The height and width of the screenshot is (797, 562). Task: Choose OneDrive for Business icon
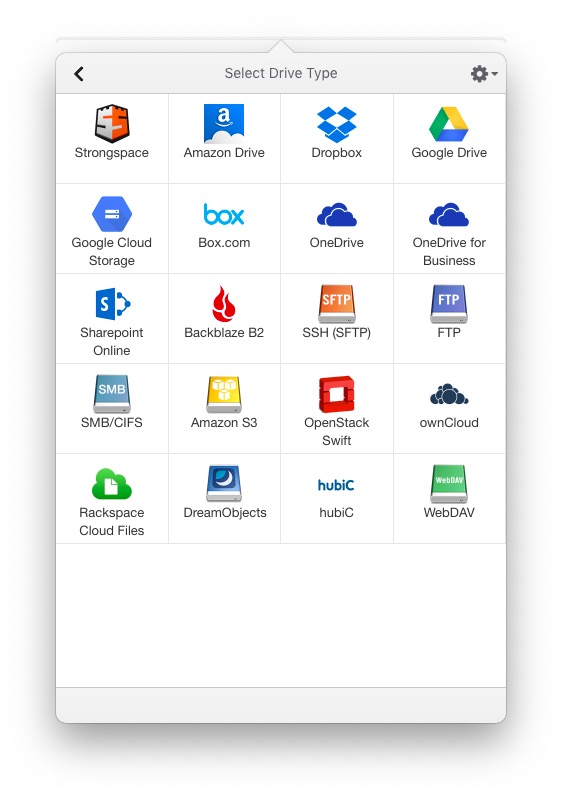449,214
